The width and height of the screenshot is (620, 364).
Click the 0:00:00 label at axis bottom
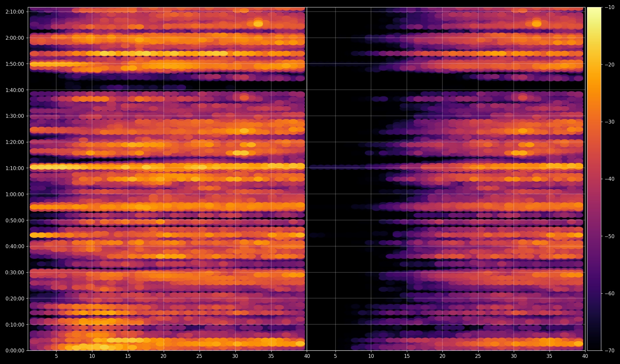(x=15, y=350)
